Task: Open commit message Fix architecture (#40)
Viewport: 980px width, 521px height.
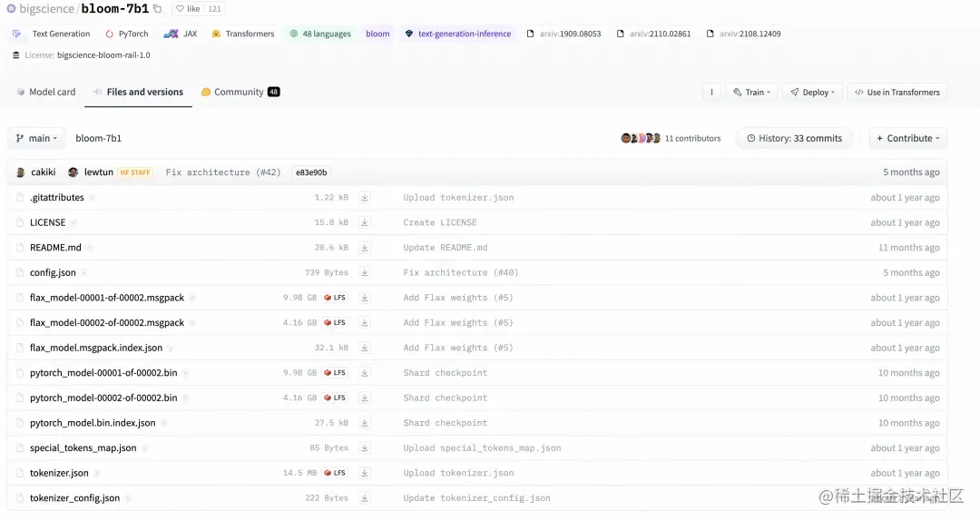Action: click(461, 272)
